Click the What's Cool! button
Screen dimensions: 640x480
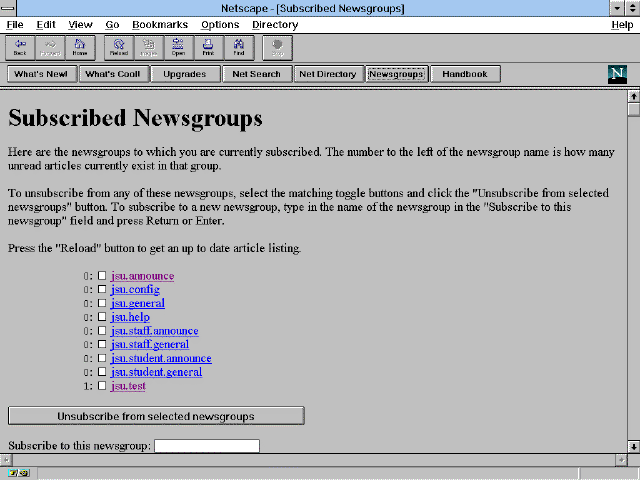point(113,74)
